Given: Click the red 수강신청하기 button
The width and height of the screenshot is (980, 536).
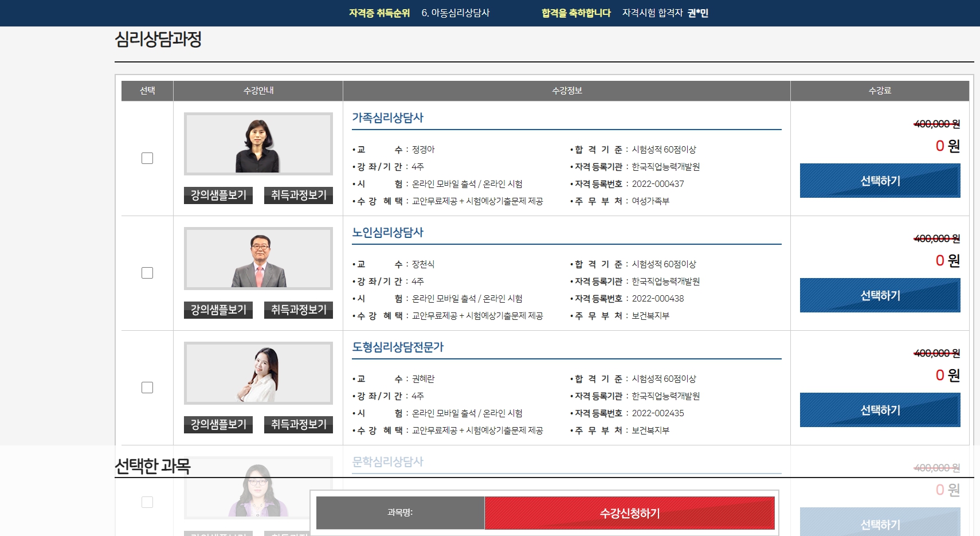Looking at the screenshot, I should click(x=629, y=513).
